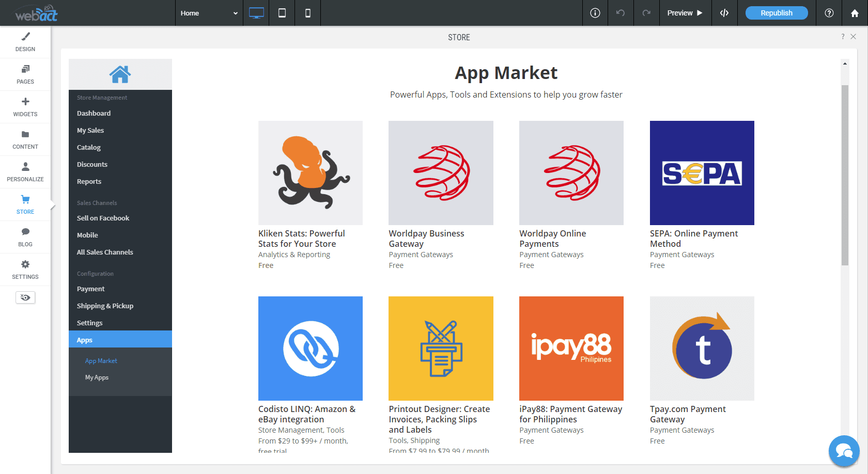Switch to mobile phone view
This screenshot has height=474, width=868.
[308, 13]
